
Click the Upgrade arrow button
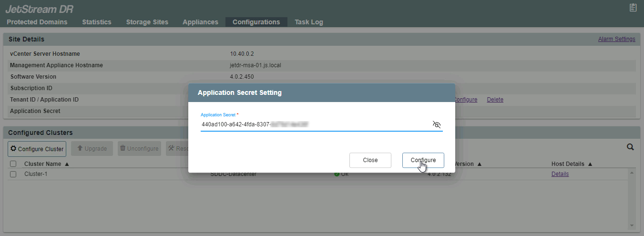(92, 149)
